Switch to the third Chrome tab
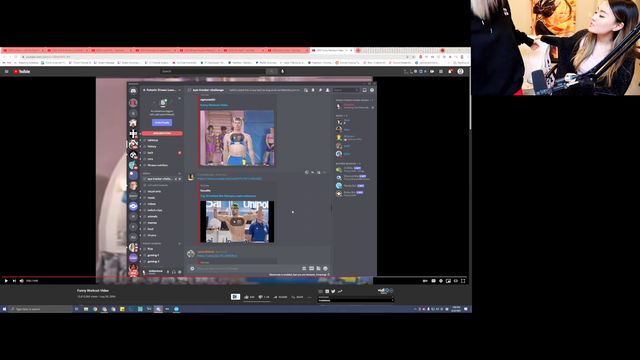This screenshot has height=360, width=640. (111, 50)
